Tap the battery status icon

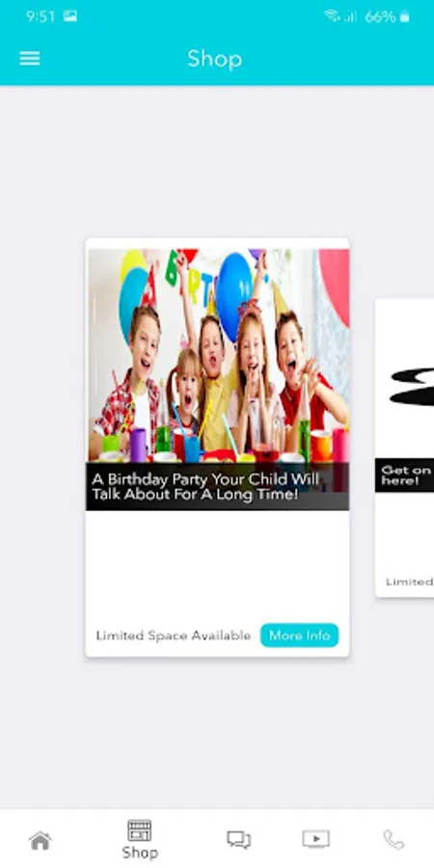coord(405,16)
